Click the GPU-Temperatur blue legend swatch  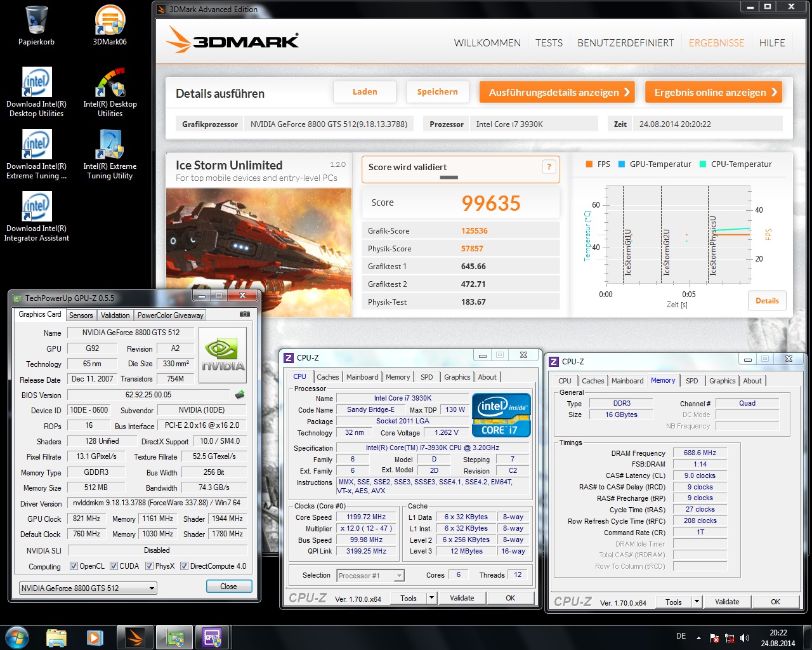tap(622, 164)
